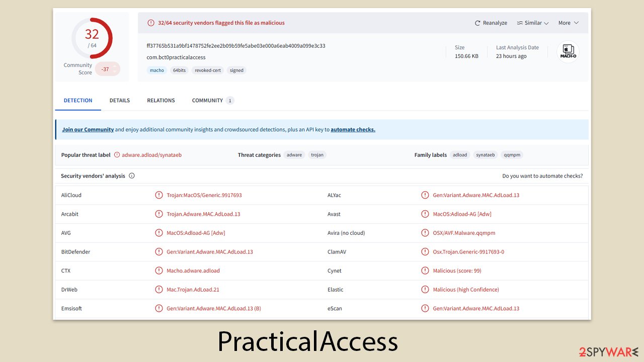Screen dimensions: 644x362
Task: Click Trojan.Adware.MAC.AdLoad.13 result for Arcabit
Action: 203,214
